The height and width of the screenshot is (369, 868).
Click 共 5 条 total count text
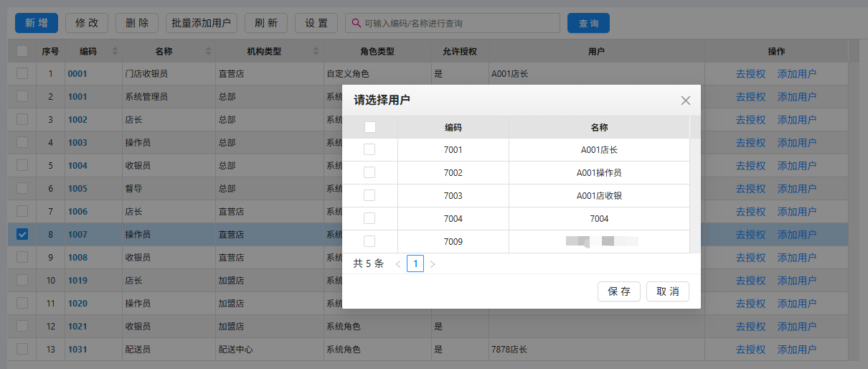click(369, 264)
